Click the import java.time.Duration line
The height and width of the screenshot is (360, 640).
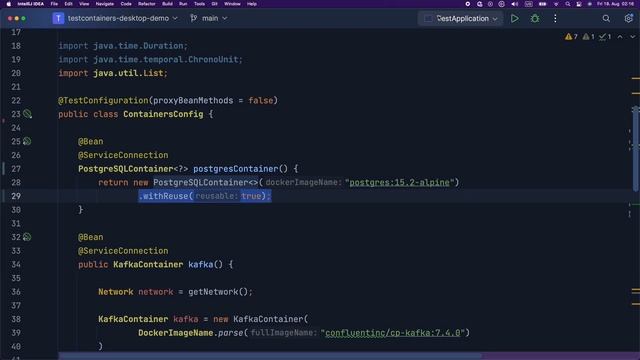pyautogui.click(x=123, y=46)
